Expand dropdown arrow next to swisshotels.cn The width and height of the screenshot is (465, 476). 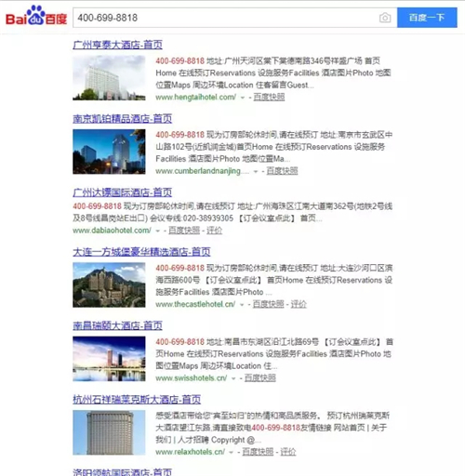(x=233, y=378)
